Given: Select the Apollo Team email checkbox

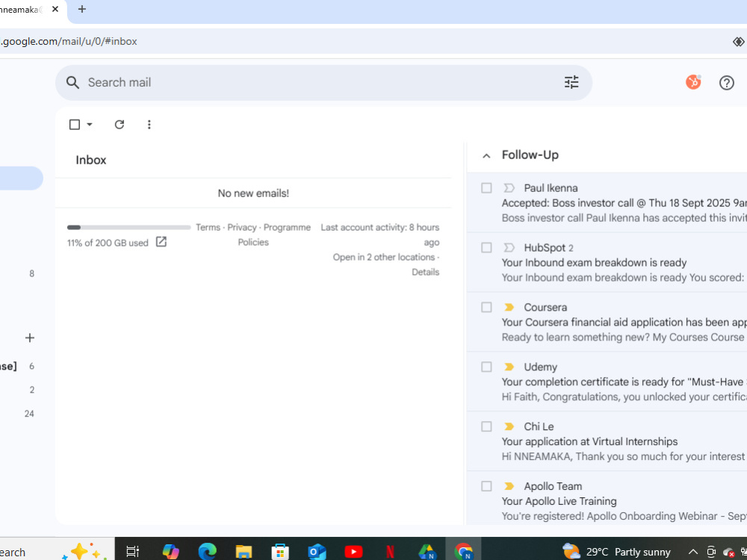Looking at the screenshot, I should (x=486, y=486).
